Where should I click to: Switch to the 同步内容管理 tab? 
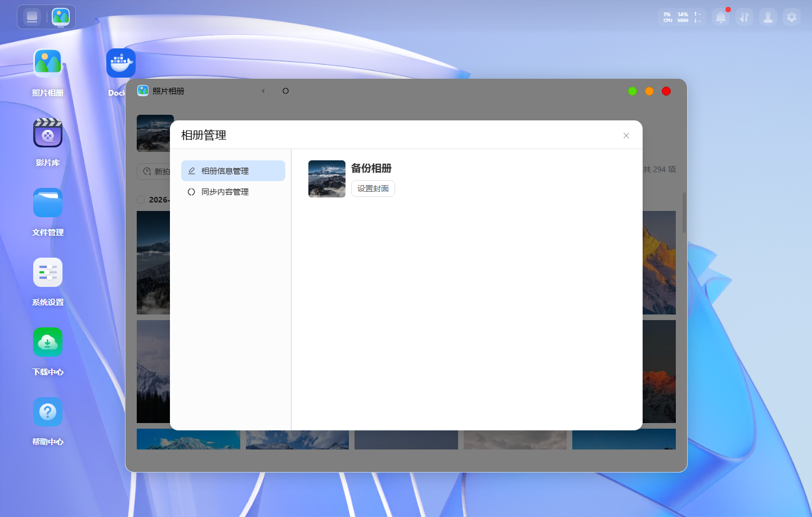[x=233, y=192]
